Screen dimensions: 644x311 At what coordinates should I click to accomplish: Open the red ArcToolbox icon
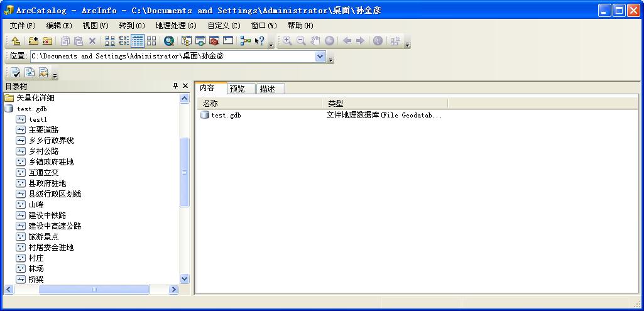[214, 41]
